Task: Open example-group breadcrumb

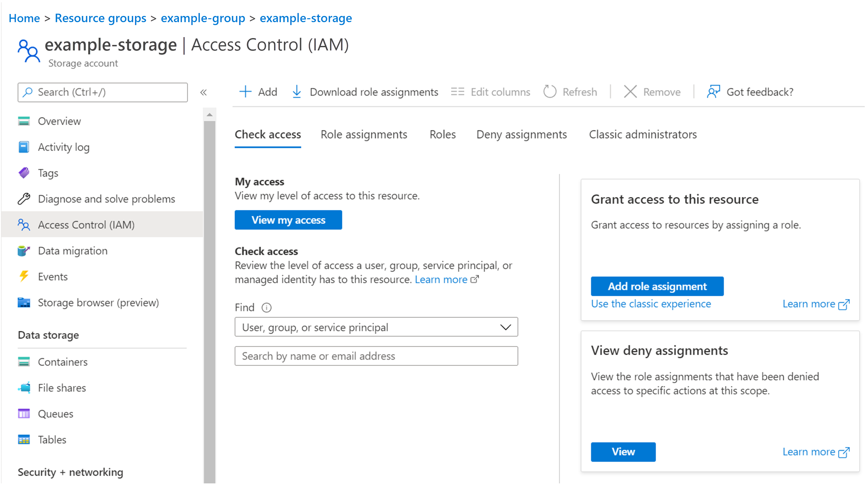Action: [203, 18]
